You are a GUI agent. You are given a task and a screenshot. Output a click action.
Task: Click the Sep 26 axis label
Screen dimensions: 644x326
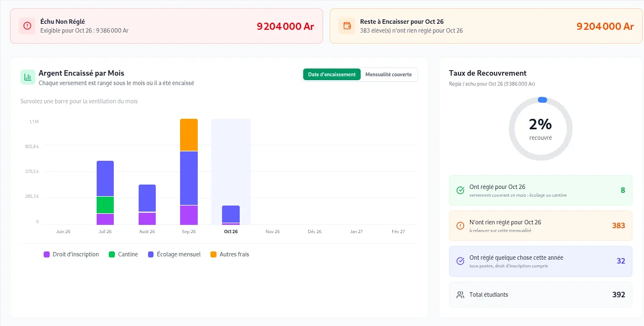(x=189, y=232)
